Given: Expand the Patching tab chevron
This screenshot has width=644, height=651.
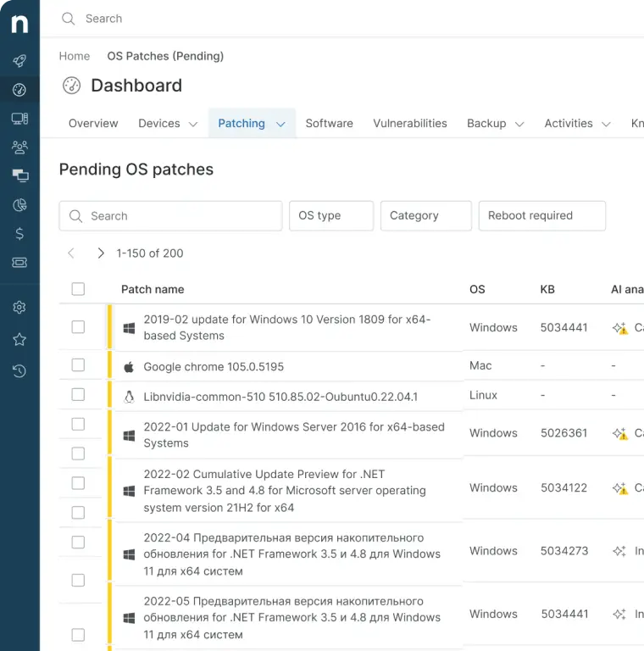Looking at the screenshot, I should point(281,124).
